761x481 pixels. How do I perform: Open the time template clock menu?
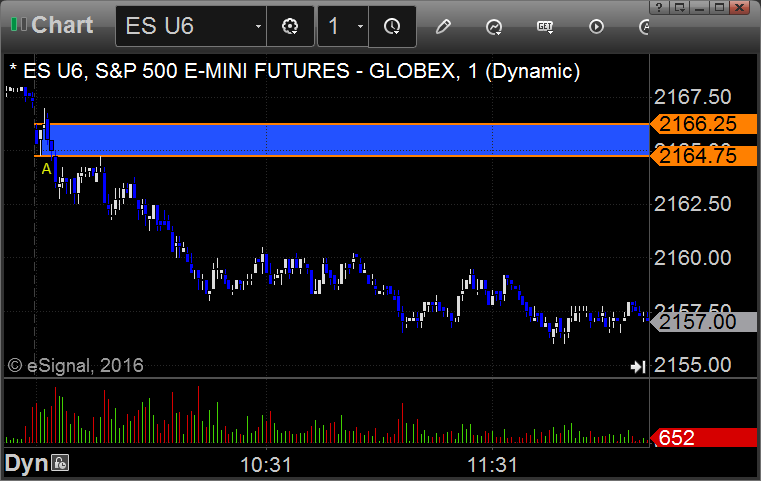point(392,26)
